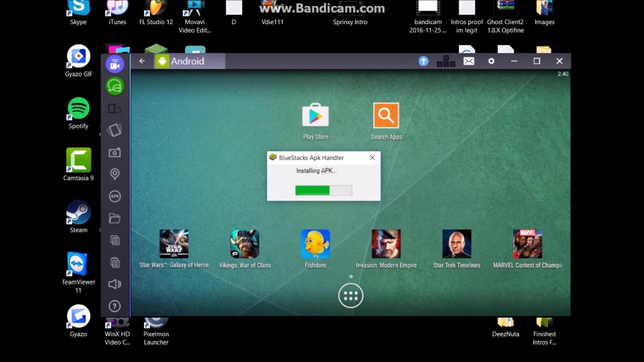The image size is (644, 362).
Task: Open the Skype desktop shortcut
Action: click(78, 13)
